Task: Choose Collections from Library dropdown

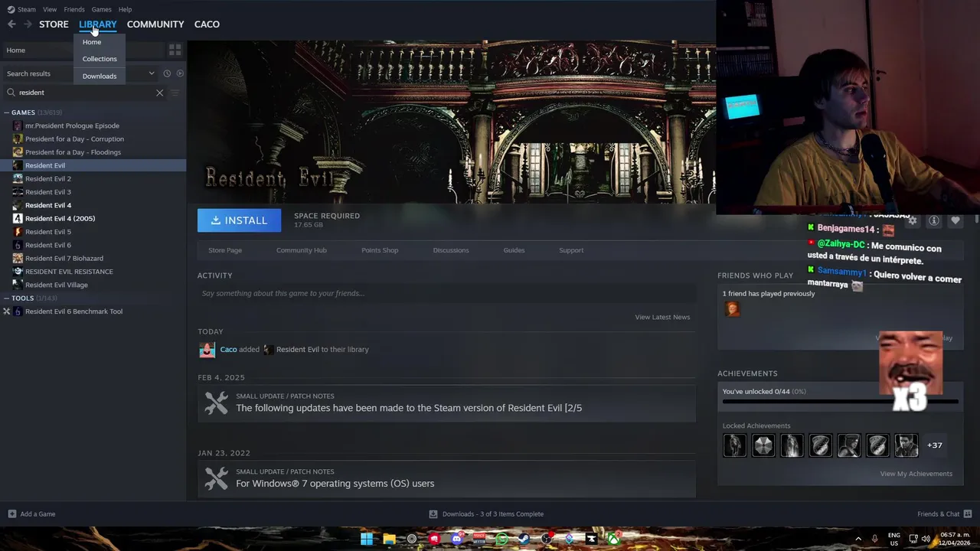Action: (100, 59)
